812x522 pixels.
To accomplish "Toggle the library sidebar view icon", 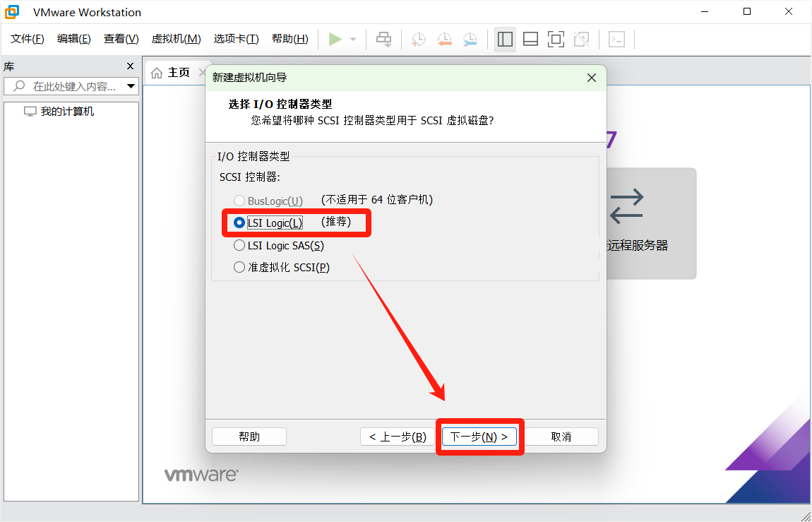I will 505,40.
